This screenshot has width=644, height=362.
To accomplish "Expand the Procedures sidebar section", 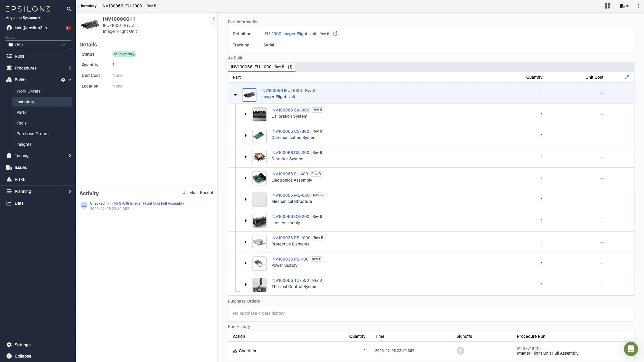I will tap(70, 68).
